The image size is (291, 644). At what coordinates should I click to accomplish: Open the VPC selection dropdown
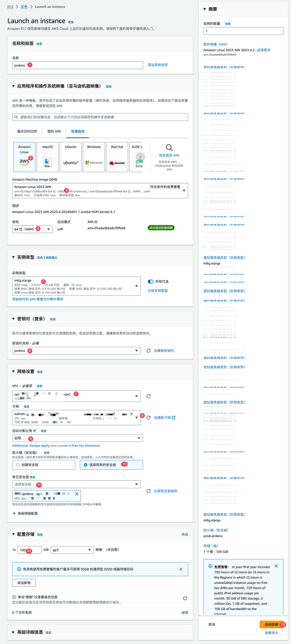(x=76, y=396)
